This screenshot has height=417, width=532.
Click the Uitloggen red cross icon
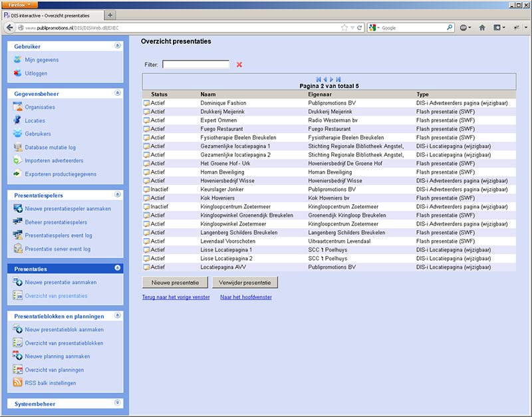(17, 73)
